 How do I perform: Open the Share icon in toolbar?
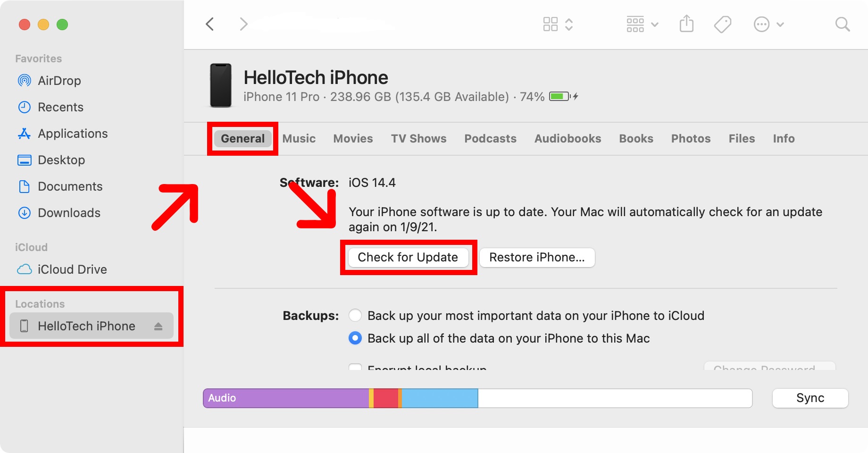(x=686, y=24)
